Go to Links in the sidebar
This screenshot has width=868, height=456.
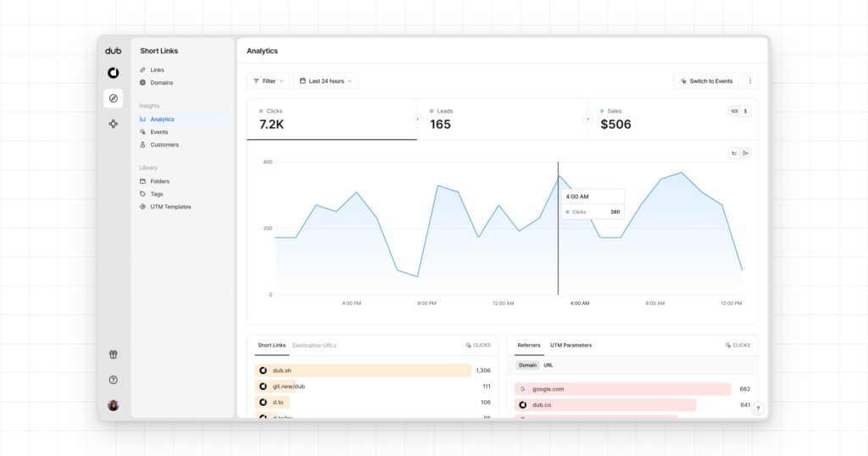click(x=183, y=70)
